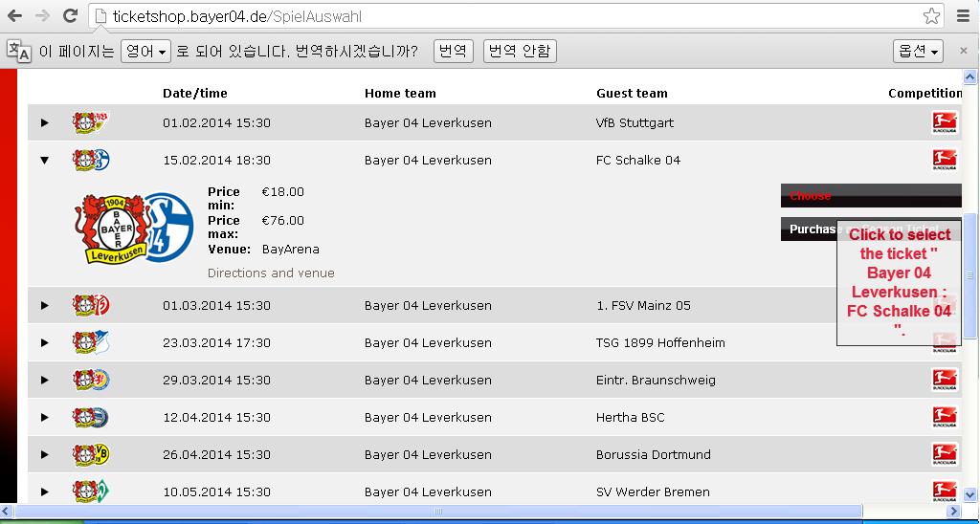This screenshot has width=980, height=524.
Task: Click the horizontal scrollbar right arrow
Action: pyautogui.click(x=954, y=512)
